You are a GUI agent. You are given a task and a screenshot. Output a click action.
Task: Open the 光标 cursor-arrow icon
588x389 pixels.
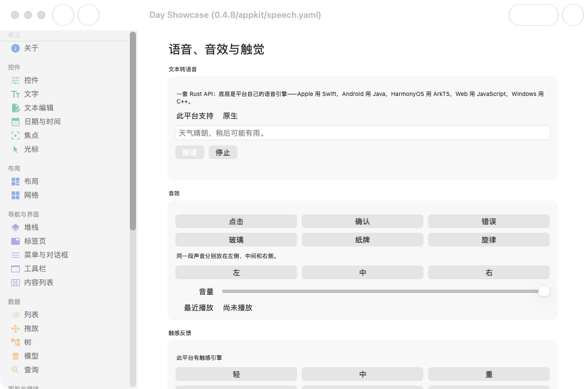pyautogui.click(x=16, y=149)
